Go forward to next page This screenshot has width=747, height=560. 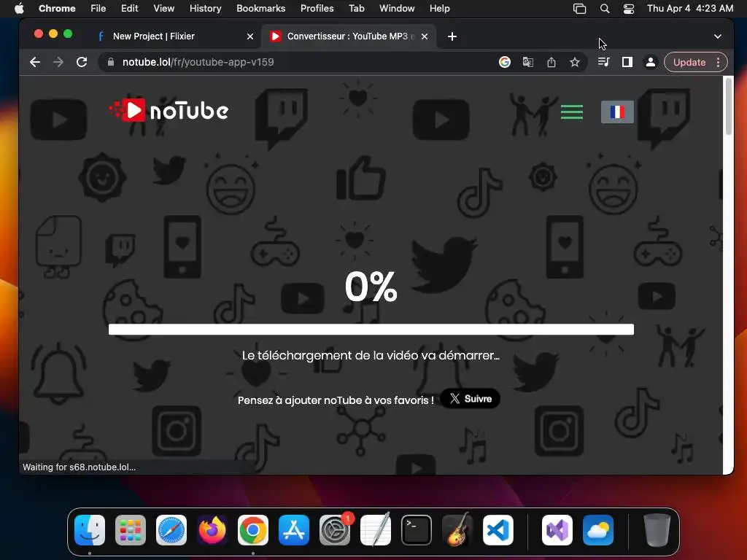(58, 62)
